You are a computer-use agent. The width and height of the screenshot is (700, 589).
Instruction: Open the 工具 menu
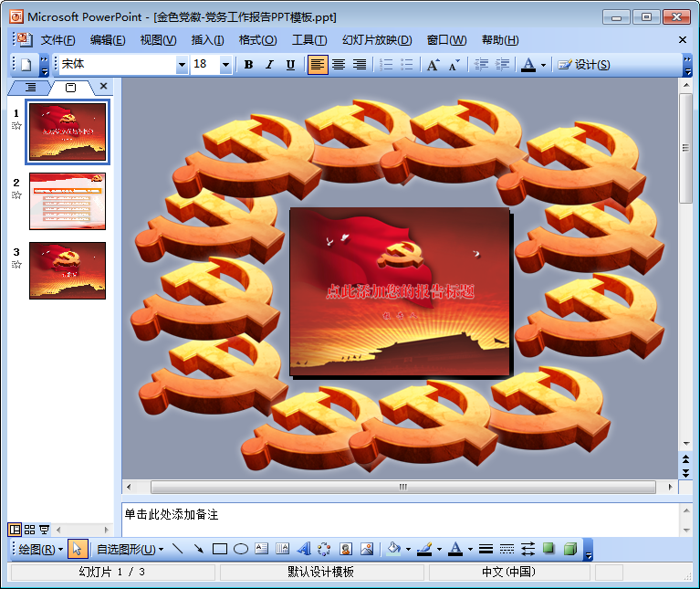point(309,40)
